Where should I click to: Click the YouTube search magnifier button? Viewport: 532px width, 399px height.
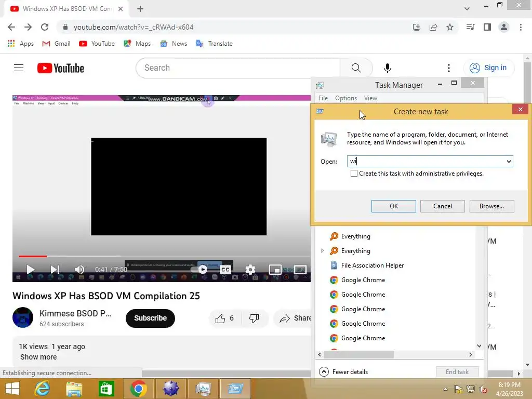(356, 68)
